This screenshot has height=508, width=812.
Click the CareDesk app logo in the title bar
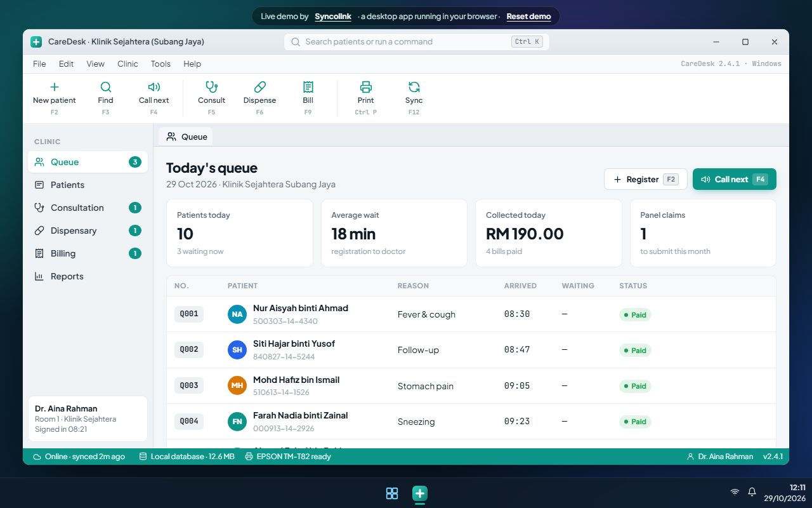[36, 42]
